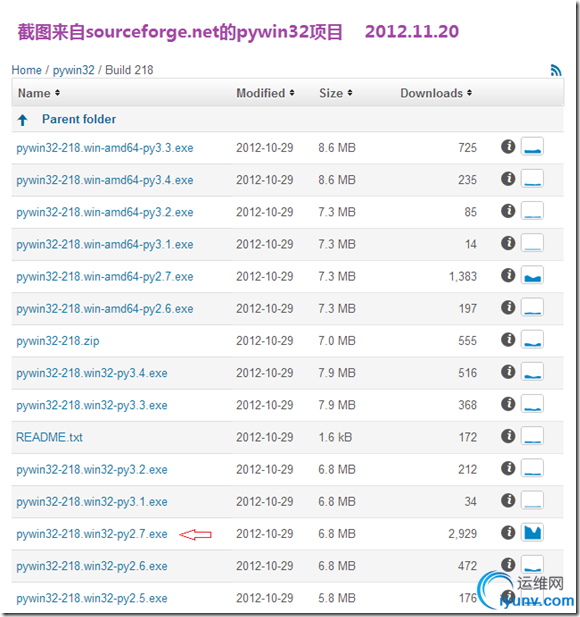Download pywin32-218.win32-py3.3.exe

point(92,405)
